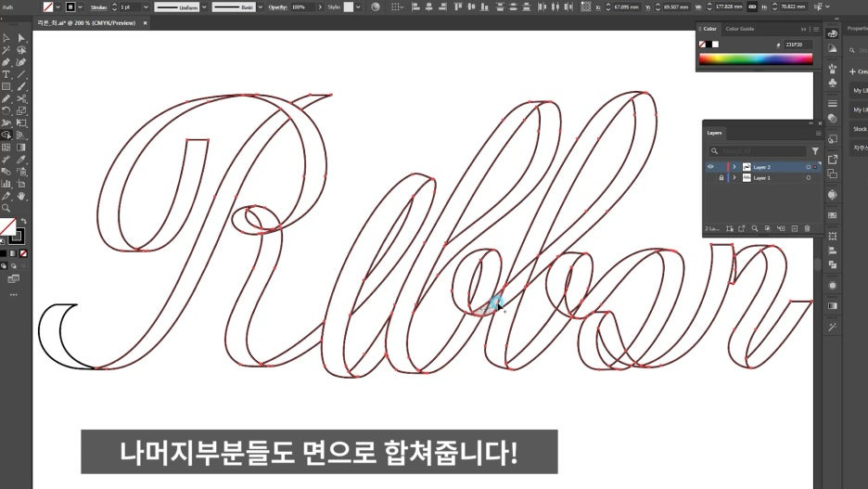Screen dimensions: 868x489
Task: Select the Rectangle tool
Action: (6, 87)
